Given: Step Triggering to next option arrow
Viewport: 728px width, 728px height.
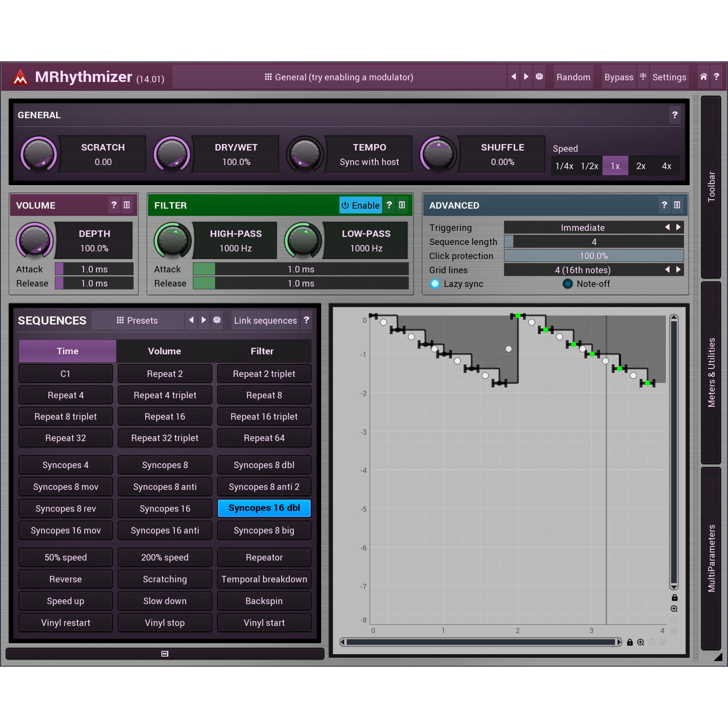Looking at the screenshot, I should [x=678, y=227].
